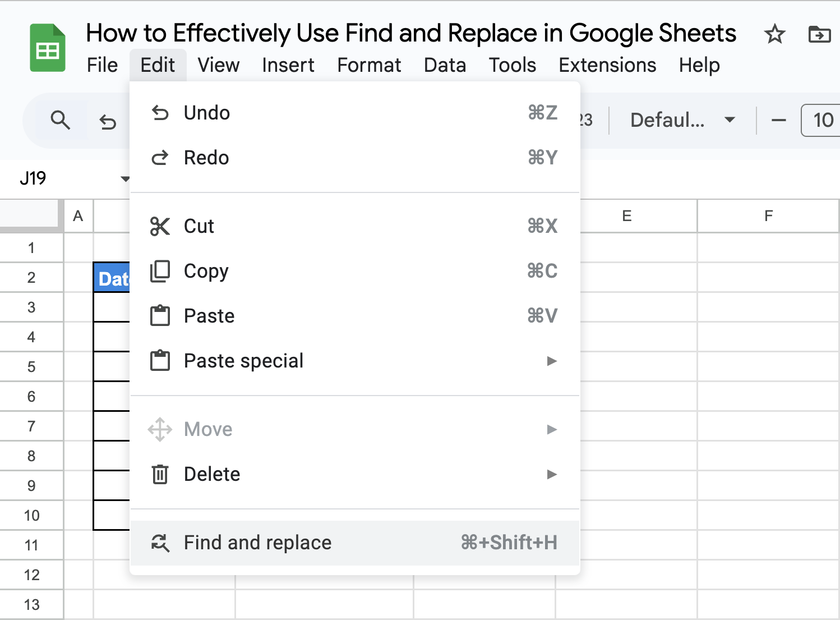Click the Move to folder icon
Image resolution: width=840 pixels, height=620 pixels.
[819, 34]
